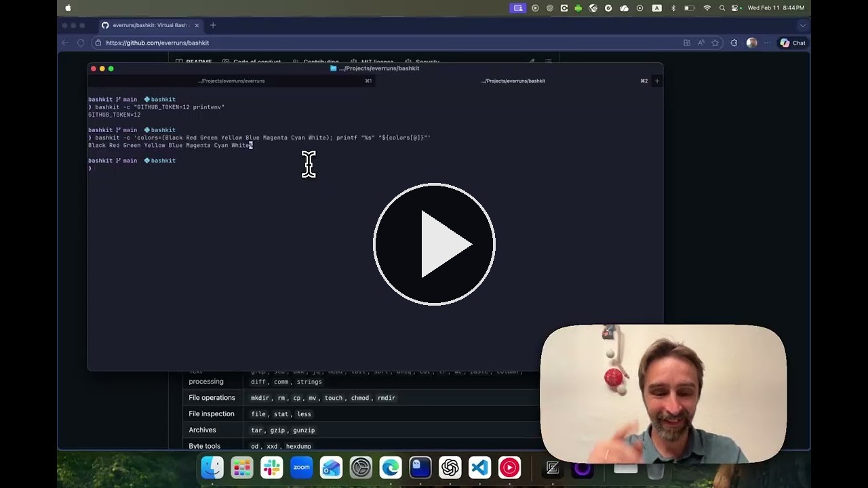
Task: Click 'GITHUB_TOKEN=12' output line in terminal
Action: click(115, 115)
